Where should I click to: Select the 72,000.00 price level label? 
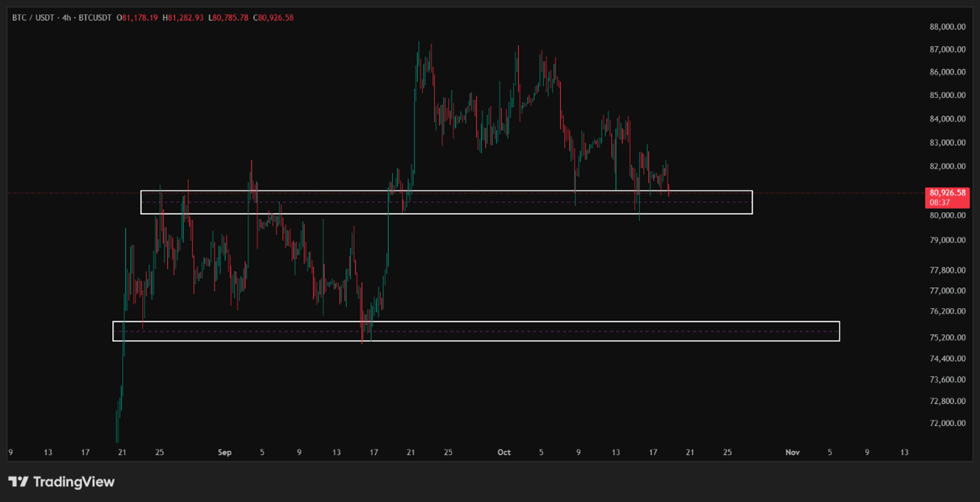[x=947, y=424]
